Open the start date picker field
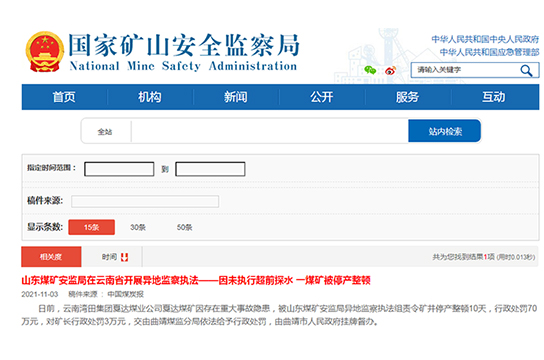Screen dimensions: 544x360 click(119, 169)
